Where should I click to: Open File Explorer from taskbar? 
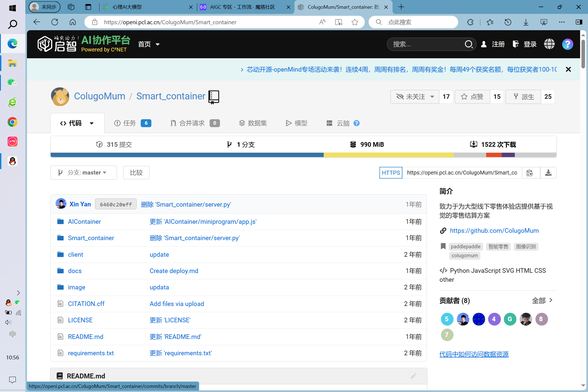13,63
